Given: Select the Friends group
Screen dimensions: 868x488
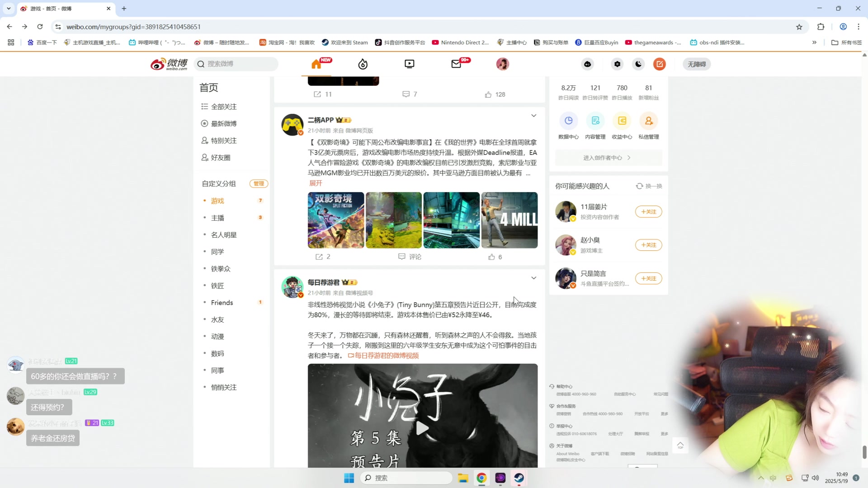Looking at the screenshot, I should [222, 302].
